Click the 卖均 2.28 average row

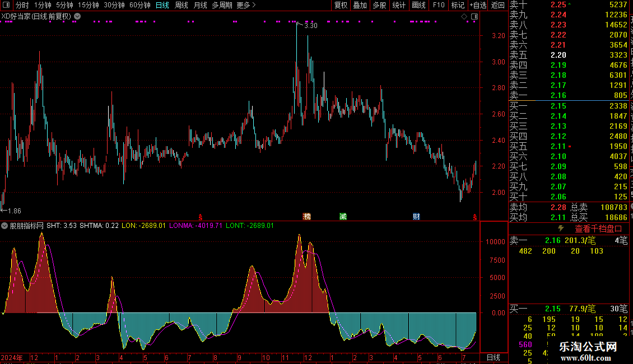pyautogui.click(x=538, y=207)
